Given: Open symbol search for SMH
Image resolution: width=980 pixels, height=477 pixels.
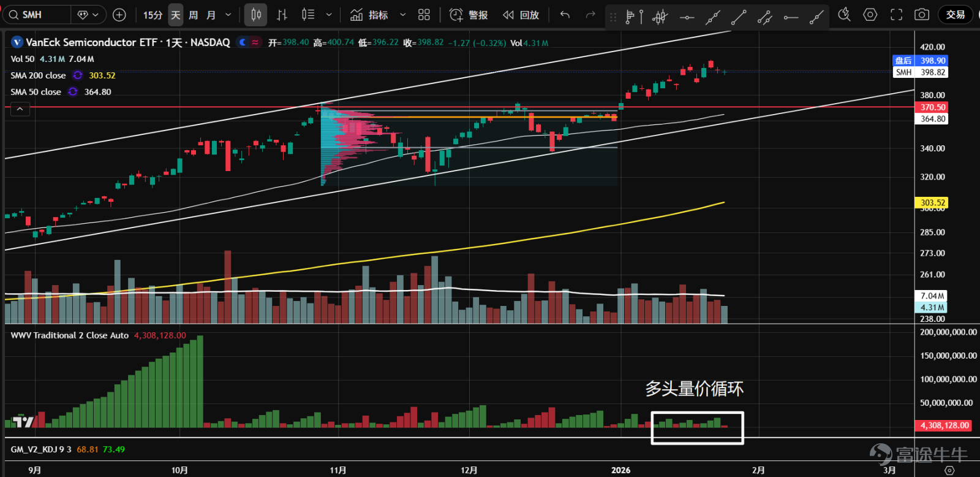Looking at the screenshot, I should click(x=37, y=15).
